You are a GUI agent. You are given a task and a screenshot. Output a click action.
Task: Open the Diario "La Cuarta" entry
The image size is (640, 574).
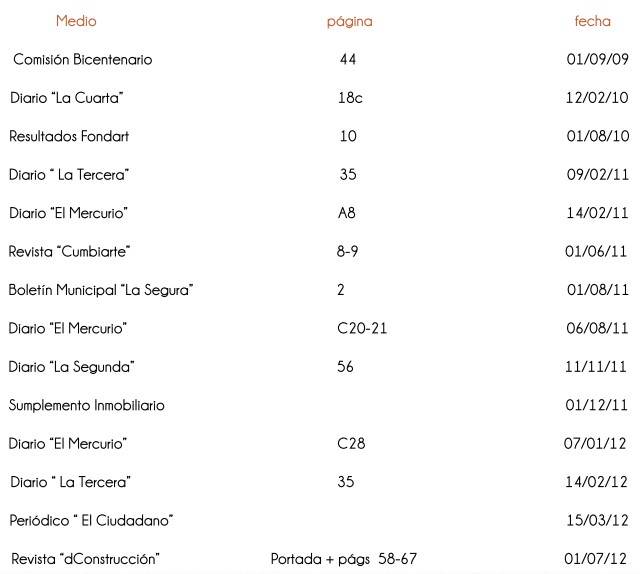point(67,98)
